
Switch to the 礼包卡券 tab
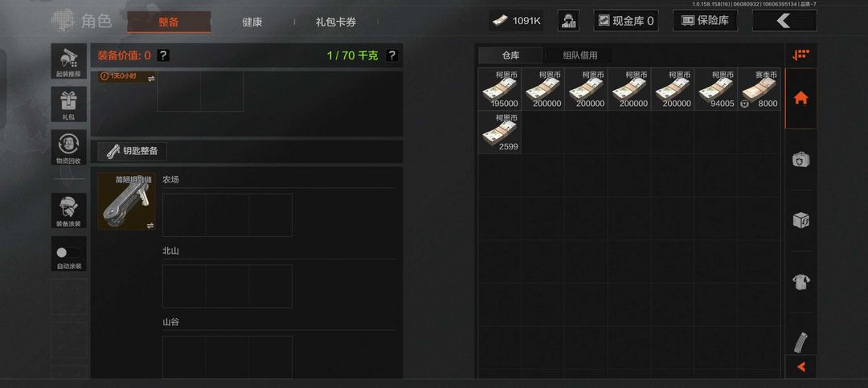click(336, 22)
